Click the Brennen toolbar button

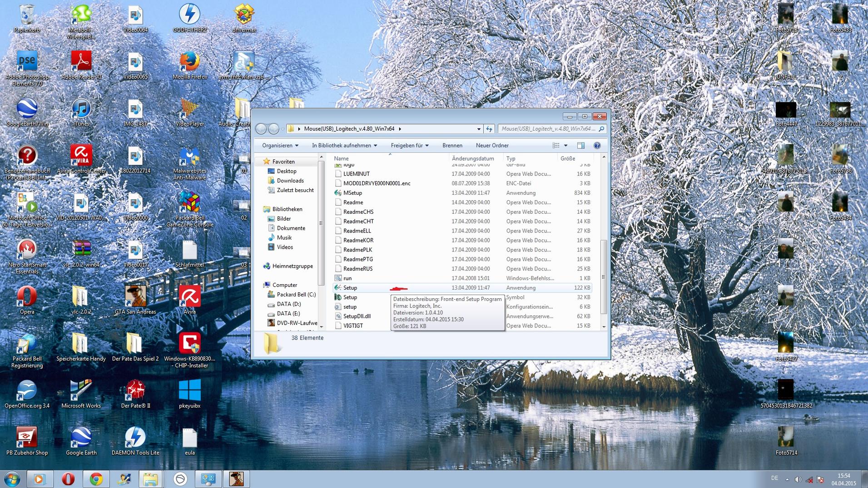[452, 145]
